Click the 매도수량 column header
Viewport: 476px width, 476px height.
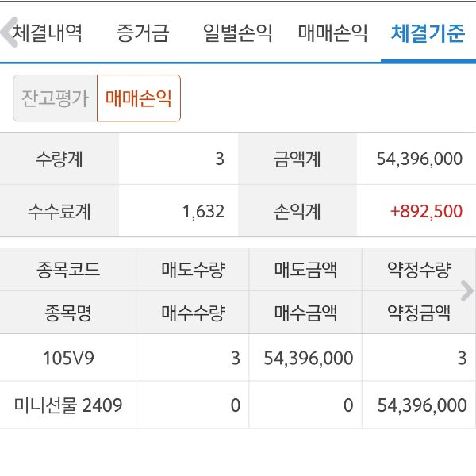coord(193,270)
